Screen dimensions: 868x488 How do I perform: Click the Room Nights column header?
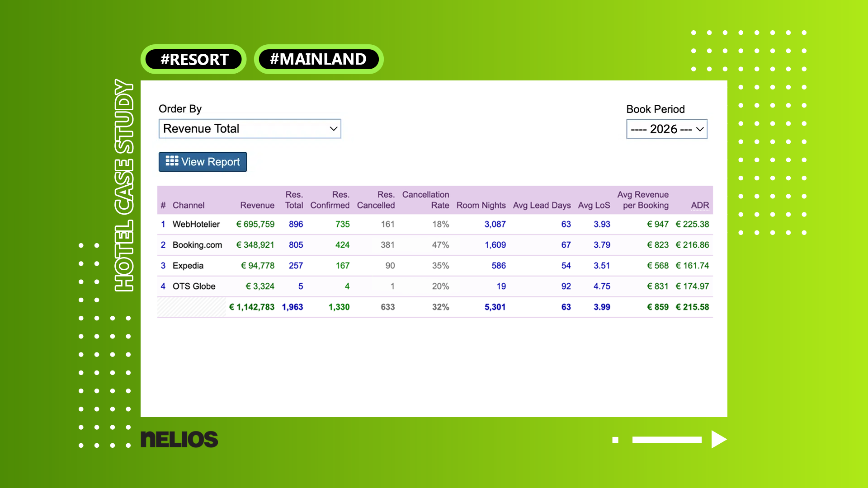click(481, 206)
